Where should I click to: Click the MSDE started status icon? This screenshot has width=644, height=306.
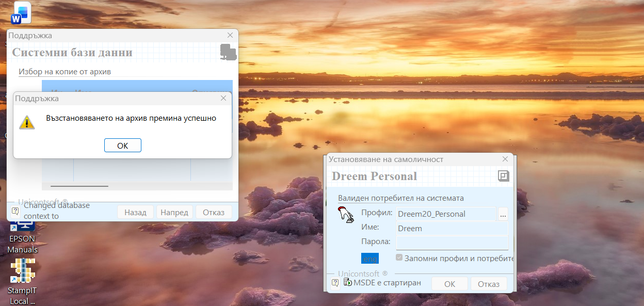point(348,283)
